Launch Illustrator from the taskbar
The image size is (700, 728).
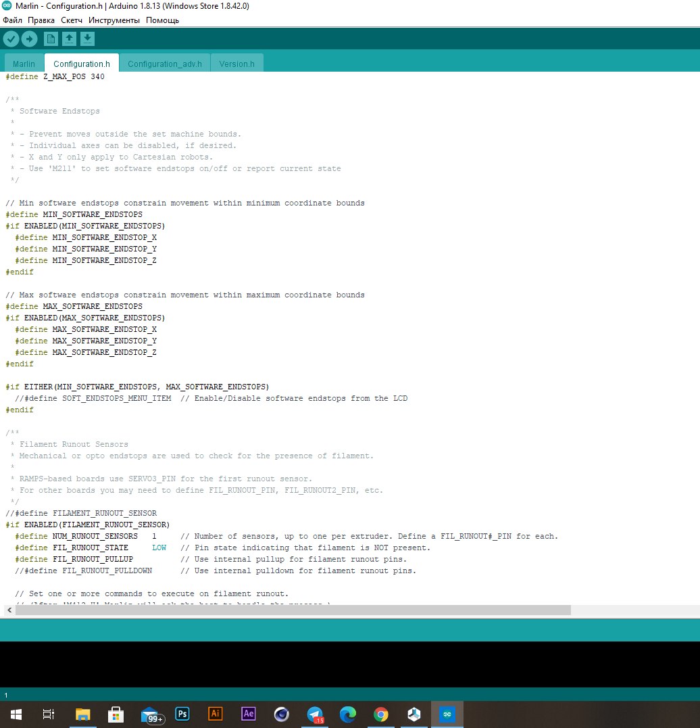216,714
